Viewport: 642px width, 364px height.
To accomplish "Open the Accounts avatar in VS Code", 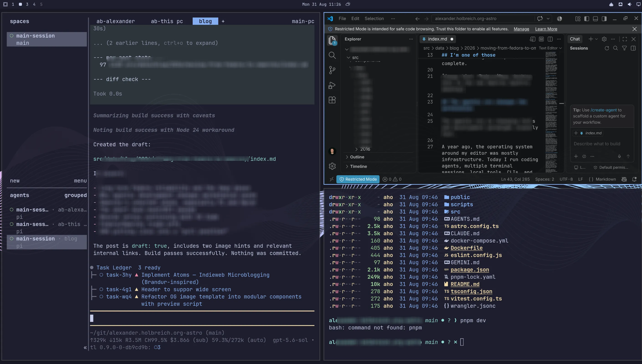I will (332, 151).
